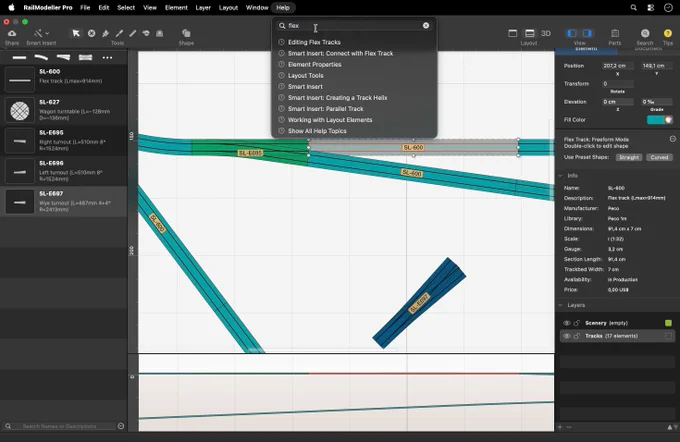The image size is (680, 442).
Task: Toggle Tracks layer visibility eye
Action: [x=566, y=336]
